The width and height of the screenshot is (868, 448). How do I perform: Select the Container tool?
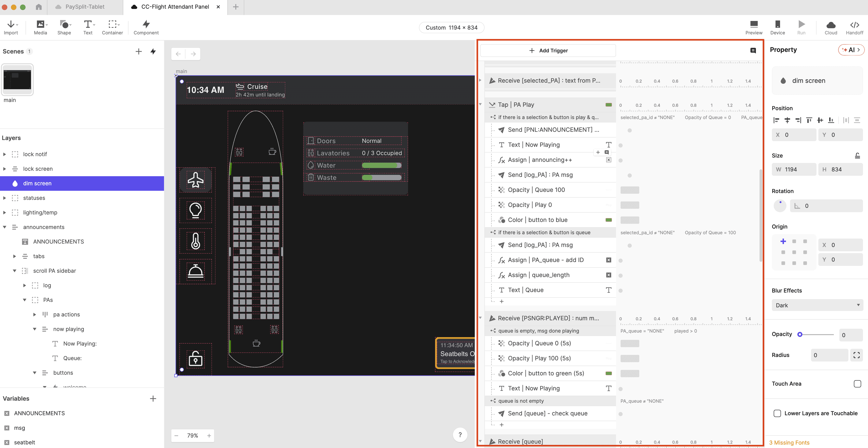click(112, 27)
